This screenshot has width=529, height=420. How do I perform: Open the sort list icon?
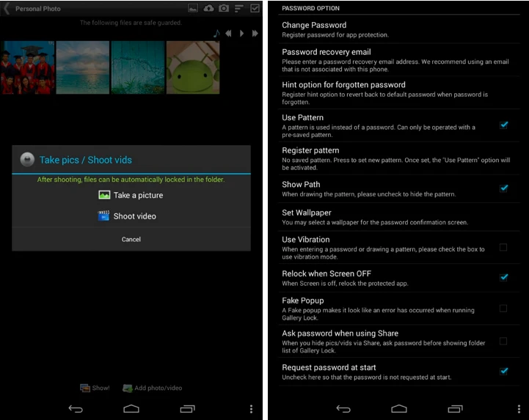pyautogui.click(x=239, y=9)
